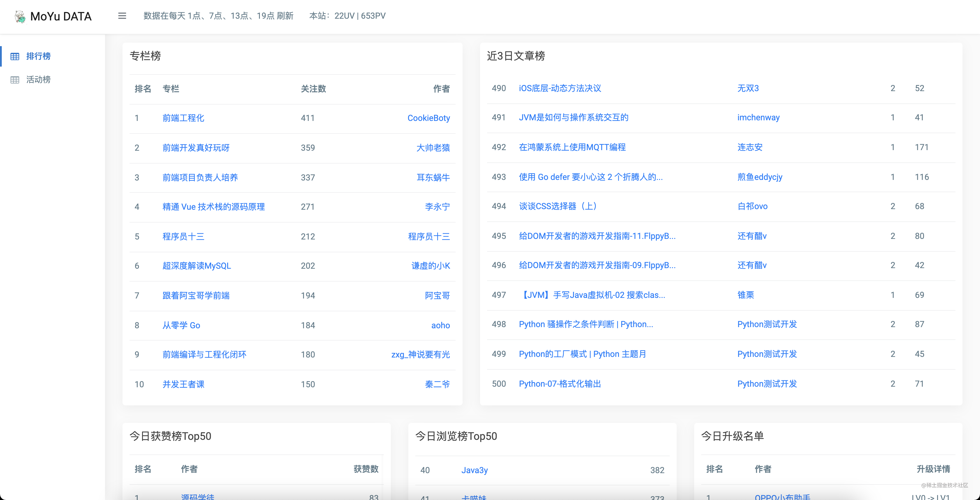Open the 从零学 Go column link

[181, 325]
